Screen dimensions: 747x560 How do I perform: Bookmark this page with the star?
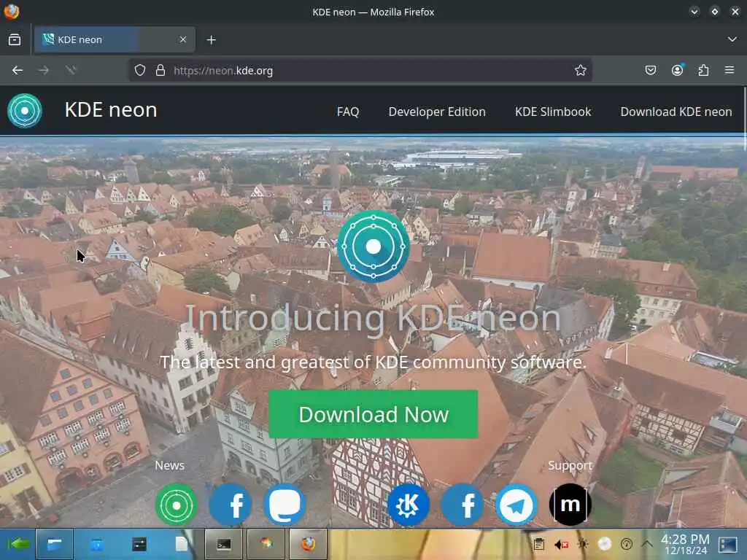[x=580, y=71]
